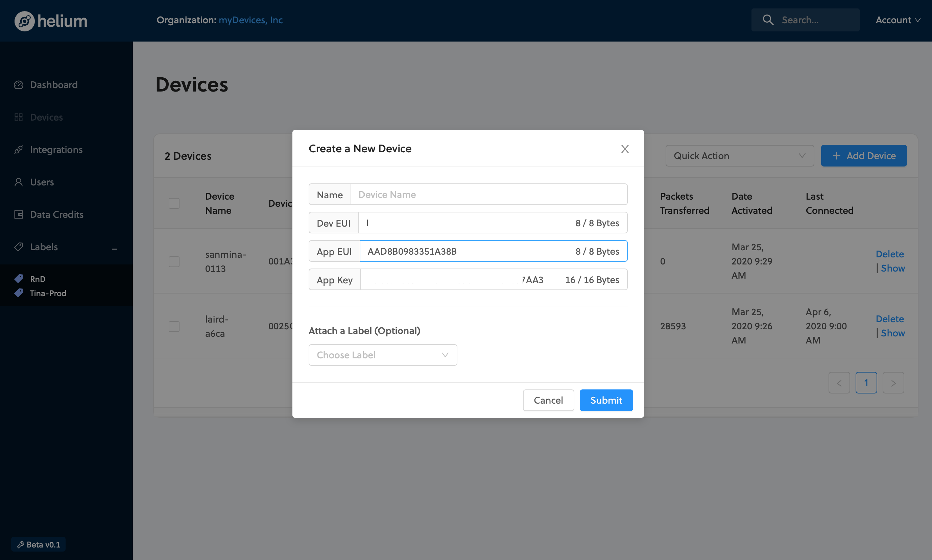This screenshot has width=932, height=560.
Task: Check the sanmina-0113 row checkbox
Action: pos(174,261)
